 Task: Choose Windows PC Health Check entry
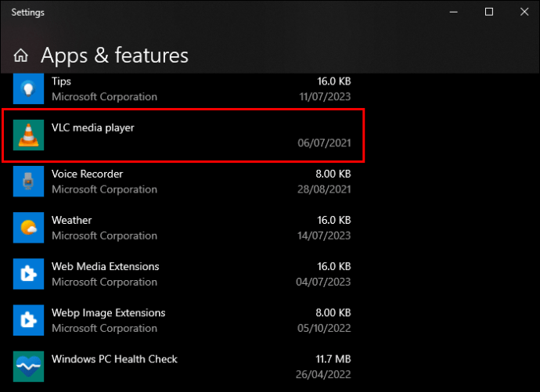(183, 366)
